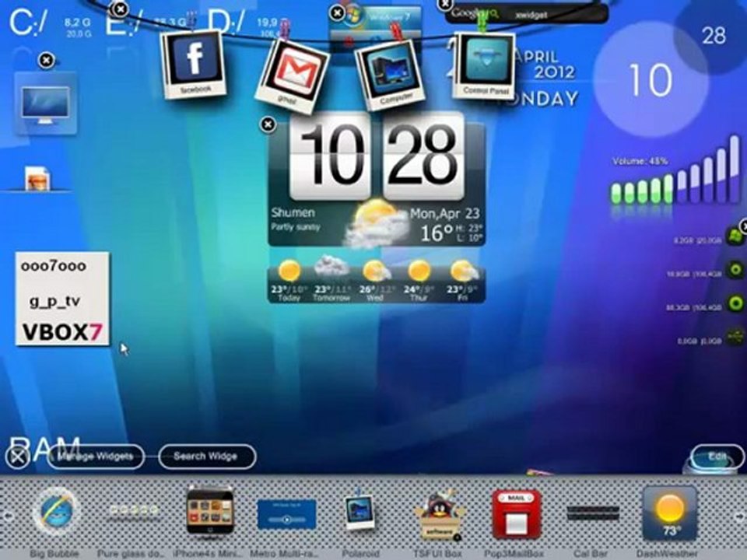Select Wed forecast icon

click(376, 271)
